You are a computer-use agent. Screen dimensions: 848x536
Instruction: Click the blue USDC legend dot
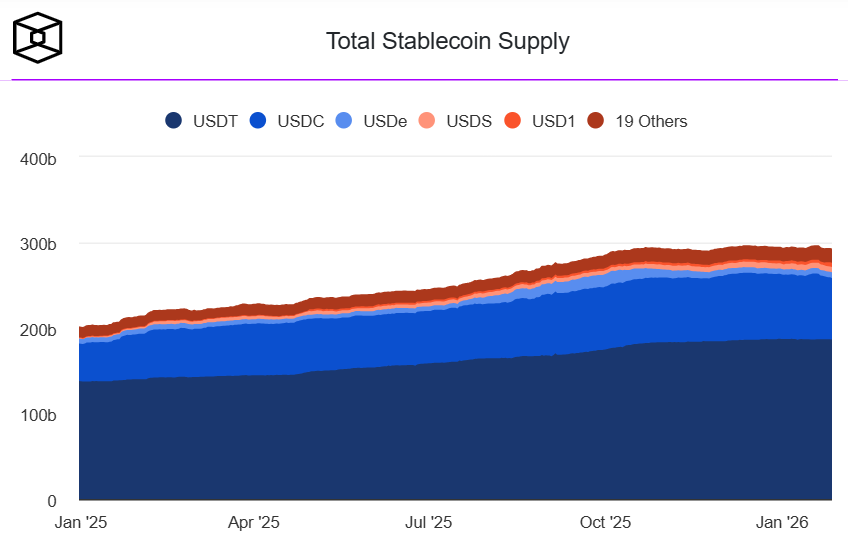258,121
